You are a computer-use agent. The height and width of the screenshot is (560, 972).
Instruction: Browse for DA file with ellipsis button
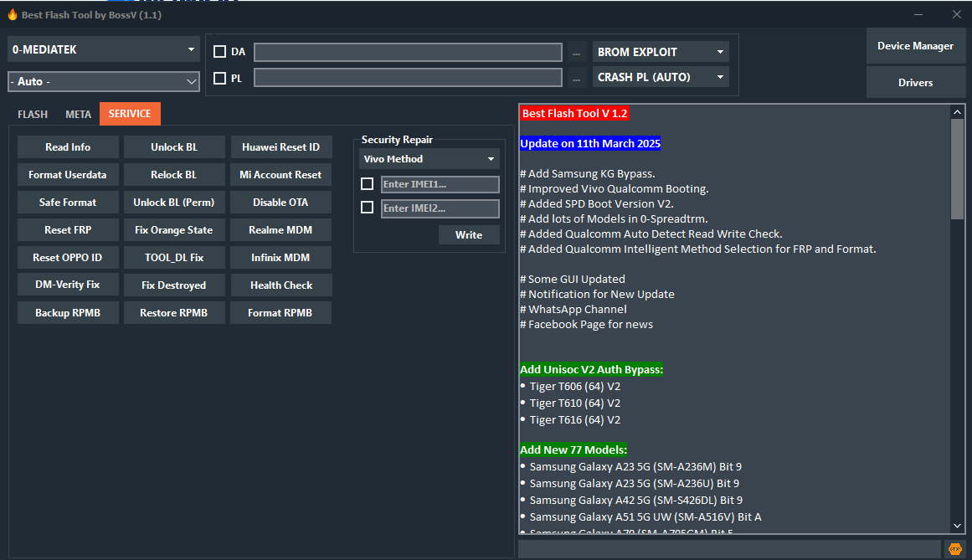(x=577, y=53)
